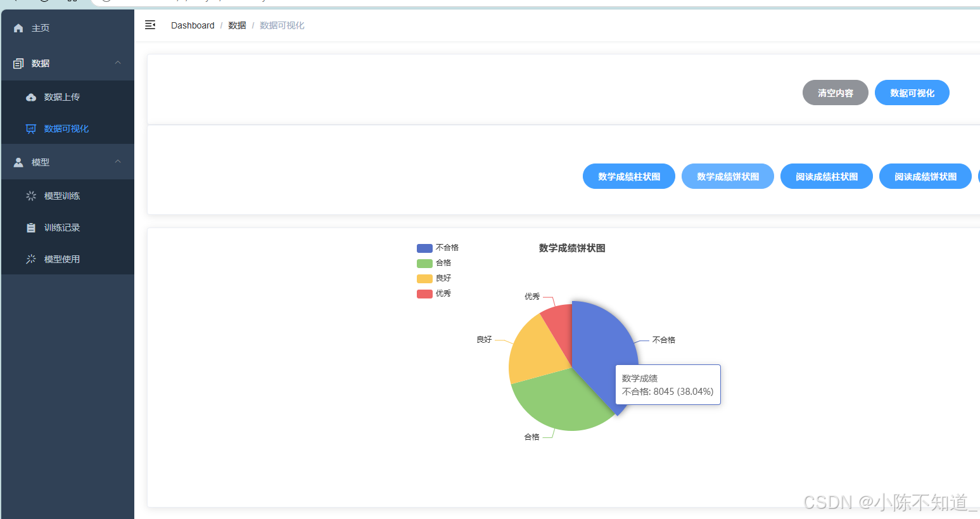Click the 数据可视化 breadcrumb text
Viewport: 980px width, 519px height.
(x=282, y=25)
